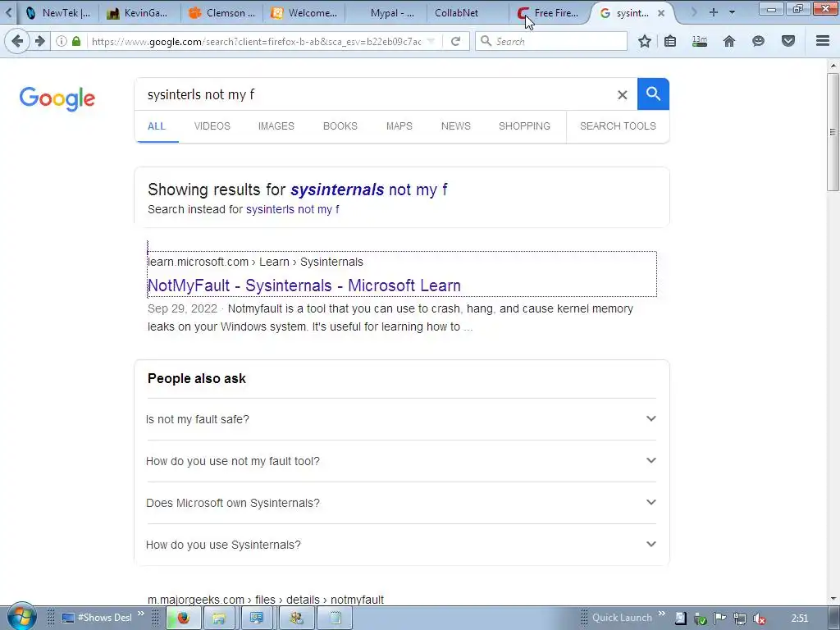Switch to the KevinGa... tab
840x630 pixels.
click(139, 13)
